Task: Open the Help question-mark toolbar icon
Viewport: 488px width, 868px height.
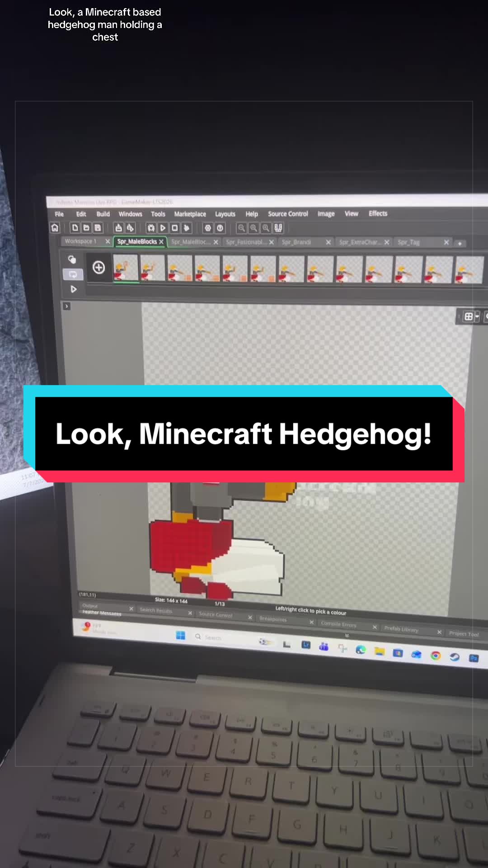Action: 220,228
